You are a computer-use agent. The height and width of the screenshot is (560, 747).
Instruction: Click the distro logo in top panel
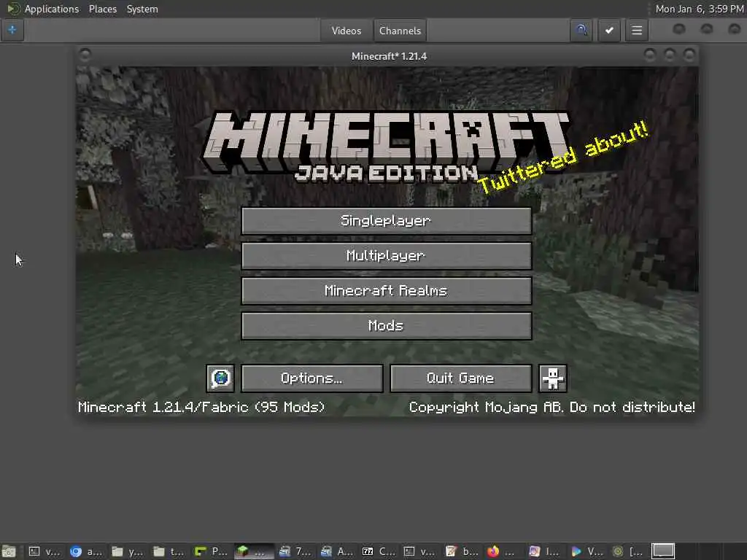point(13,9)
